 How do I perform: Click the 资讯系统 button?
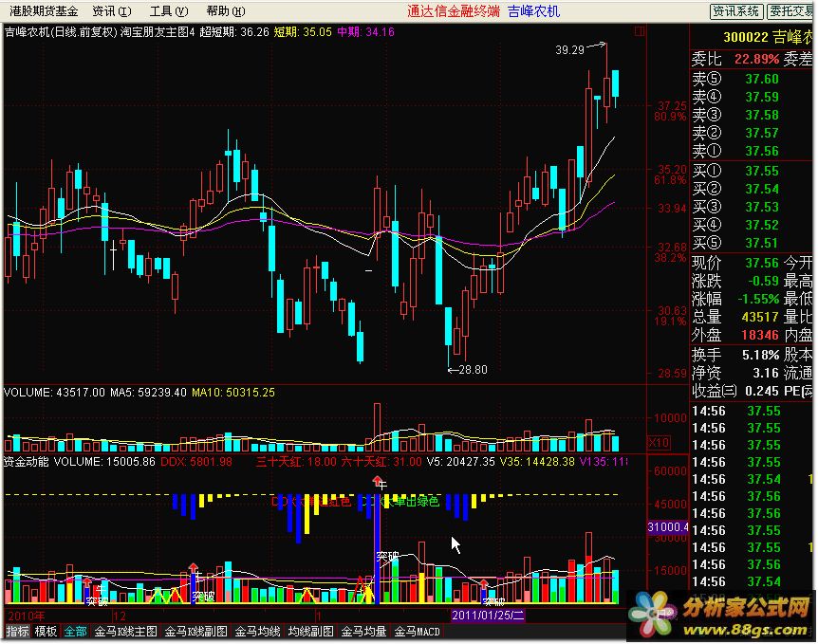click(736, 11)
